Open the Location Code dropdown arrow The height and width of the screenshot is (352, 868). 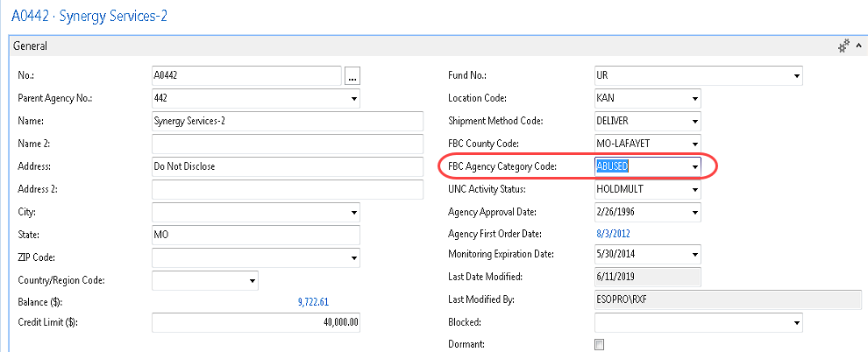[694, 99]
